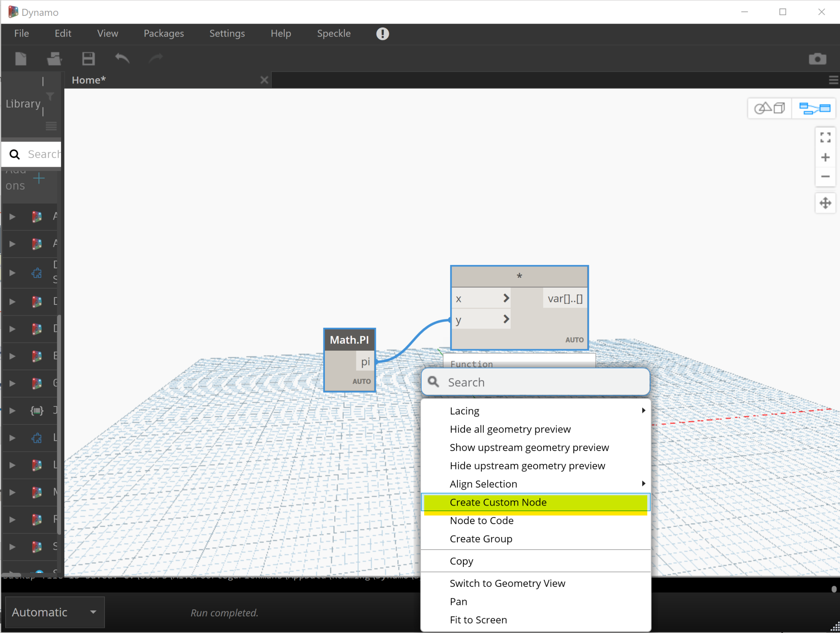Open the Packages menu
This screenshot has width=840, height=633.
tap(164, 33)
